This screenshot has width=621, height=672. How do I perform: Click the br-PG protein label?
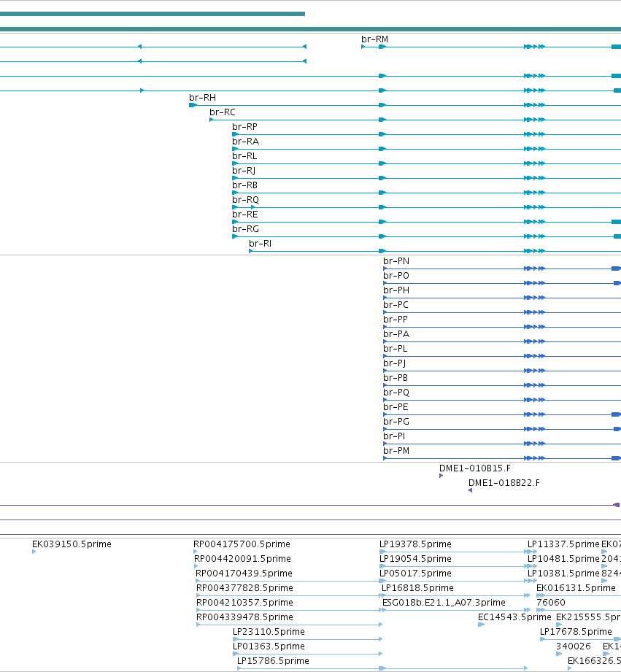click(396, 421)
